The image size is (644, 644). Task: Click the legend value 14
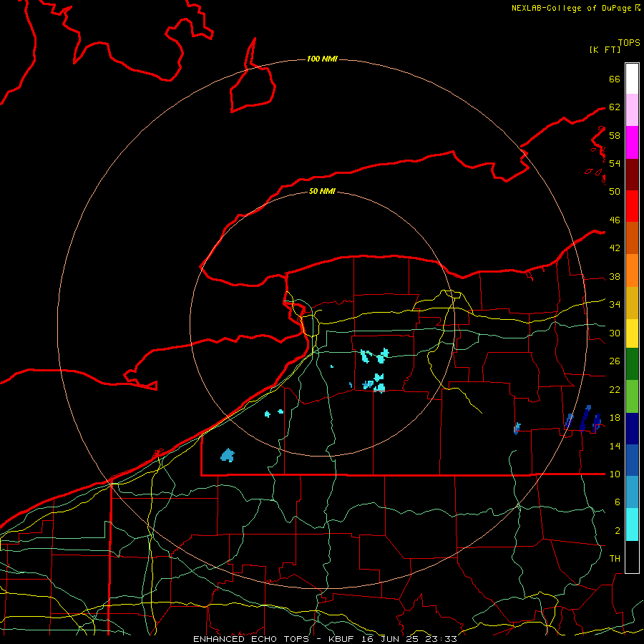coord(615,446)
